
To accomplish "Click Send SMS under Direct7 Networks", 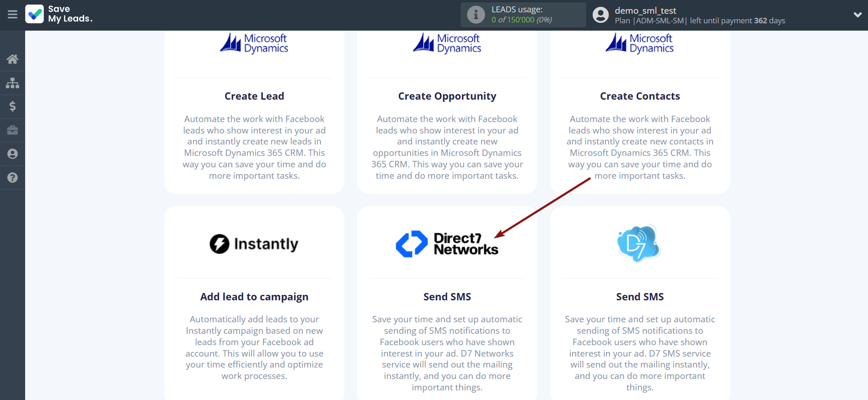I will point(447,297).
